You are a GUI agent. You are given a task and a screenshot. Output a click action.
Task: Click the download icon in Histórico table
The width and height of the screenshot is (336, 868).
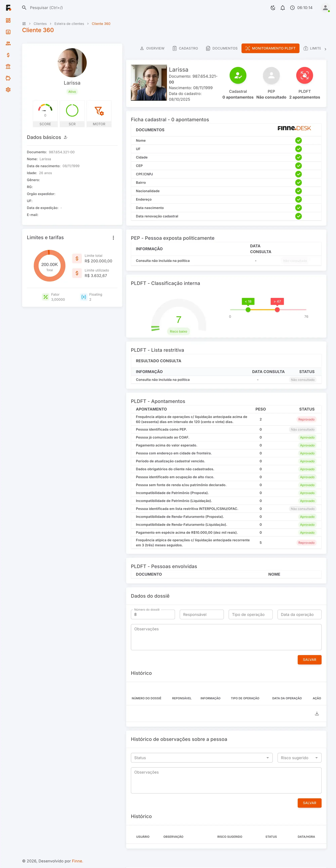pyautogui.click(x=317, y=713)
